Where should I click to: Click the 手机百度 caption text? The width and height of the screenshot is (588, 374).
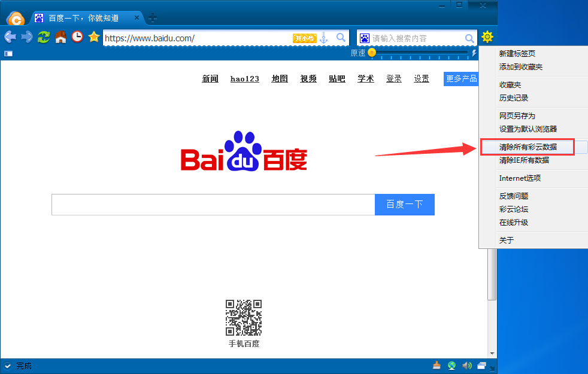244,343
